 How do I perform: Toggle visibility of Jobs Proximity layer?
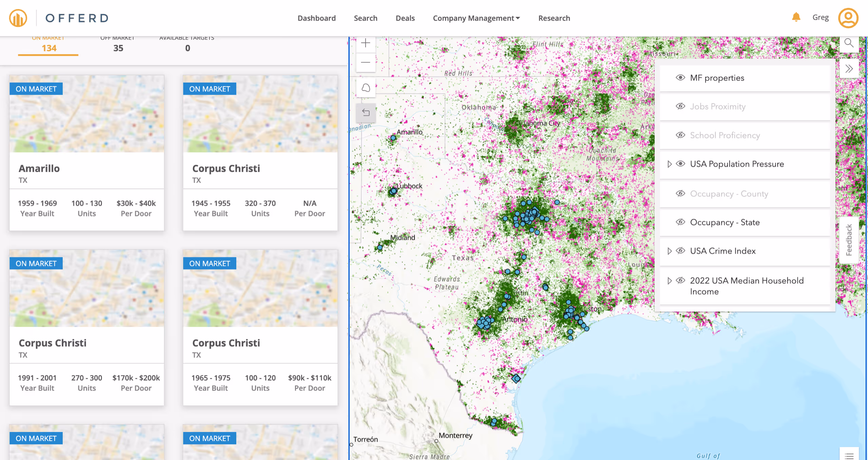pos(680,106)
